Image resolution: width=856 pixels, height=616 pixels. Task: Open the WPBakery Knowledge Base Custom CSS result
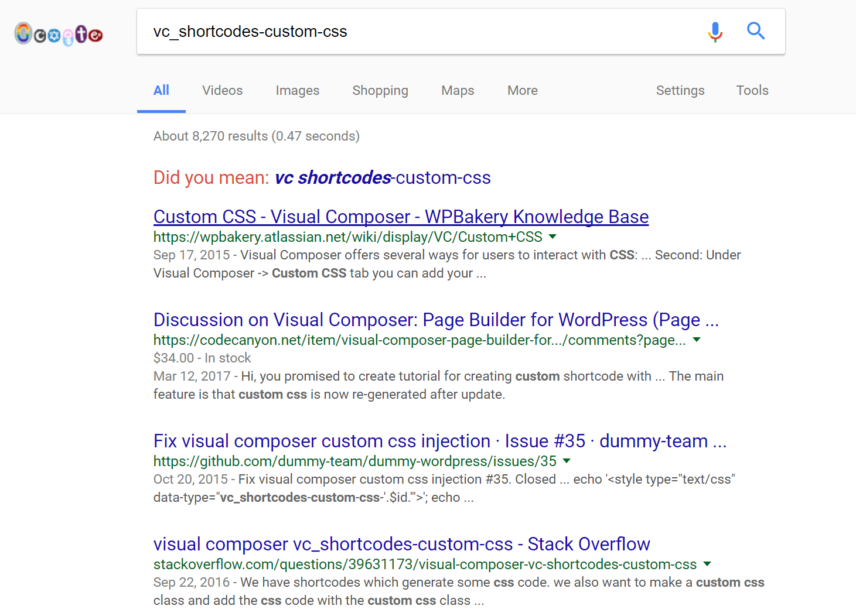[401, 217]
